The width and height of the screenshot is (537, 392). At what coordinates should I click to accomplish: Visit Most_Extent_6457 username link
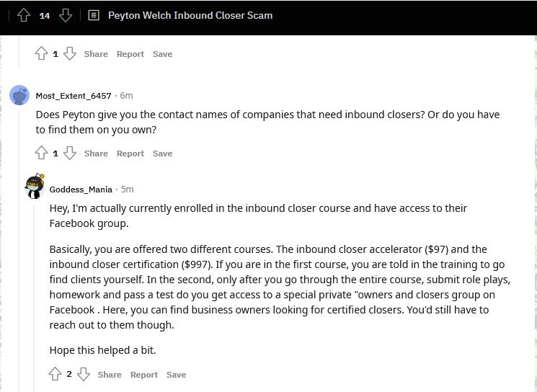coord(74,96)
